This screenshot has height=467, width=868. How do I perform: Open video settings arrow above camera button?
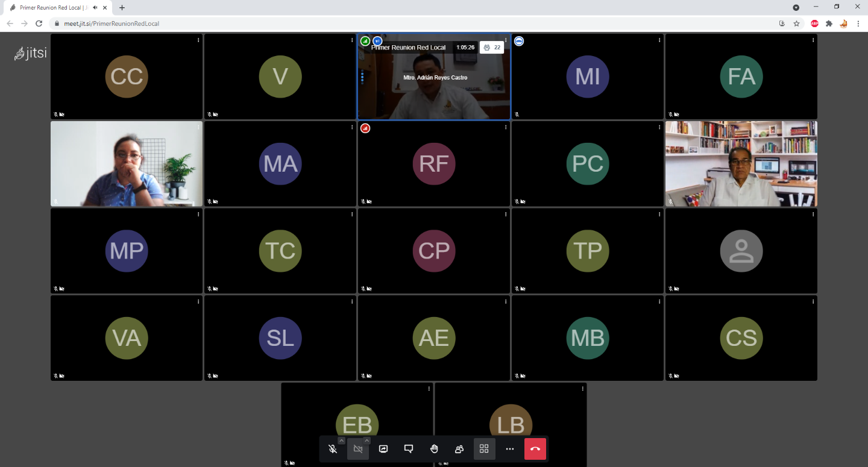click(x=366, y=440)
